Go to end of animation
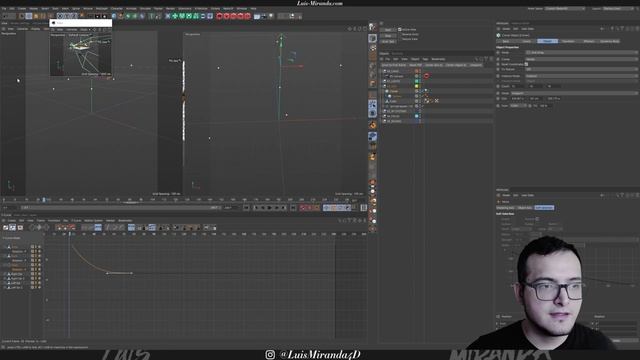This screenshot has width=640, height=360. coord(293,208)
